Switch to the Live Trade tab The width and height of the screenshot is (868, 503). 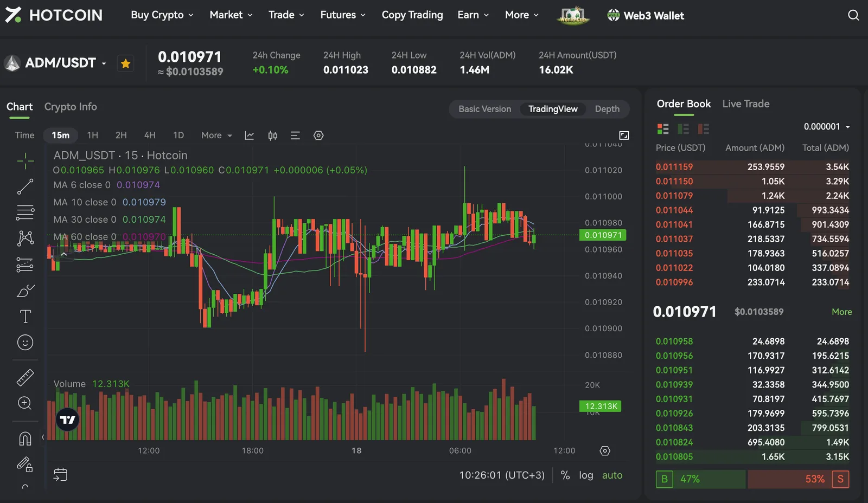point(746,104)
